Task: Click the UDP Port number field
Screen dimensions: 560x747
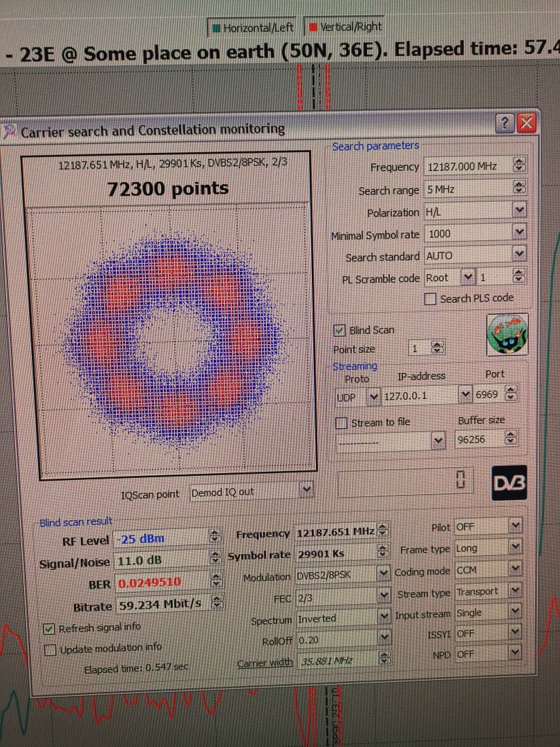Action: pyautogui.click(x=489, y=394)
